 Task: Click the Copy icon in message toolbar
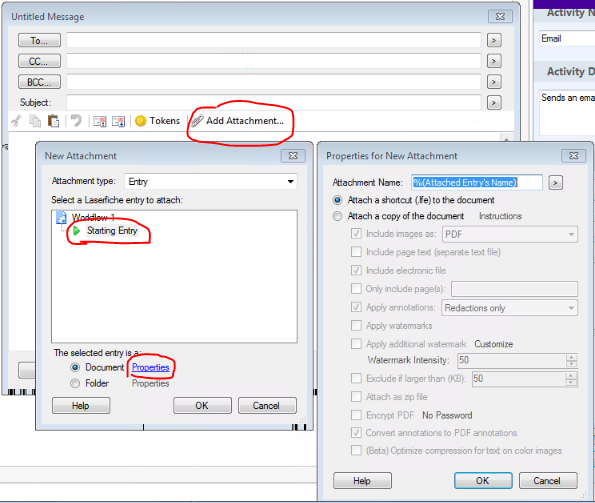[x=35, y=121]
